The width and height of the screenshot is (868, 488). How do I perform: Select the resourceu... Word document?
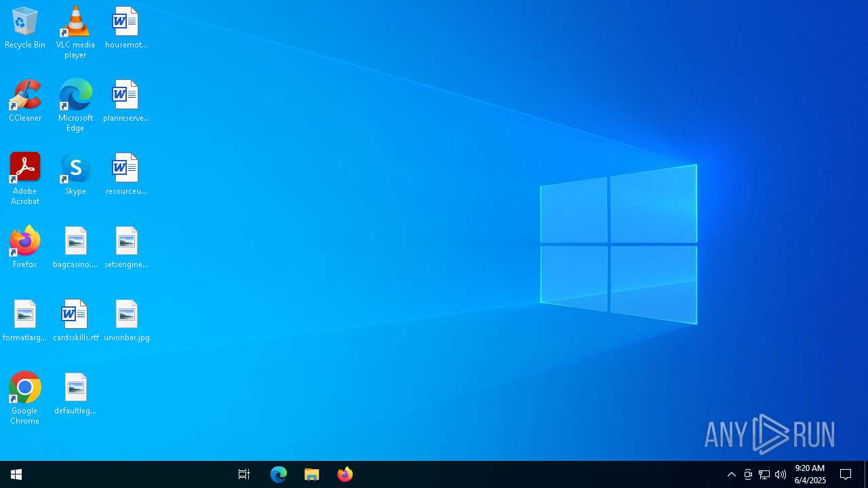pyautogui.click(x=126, y=175)
